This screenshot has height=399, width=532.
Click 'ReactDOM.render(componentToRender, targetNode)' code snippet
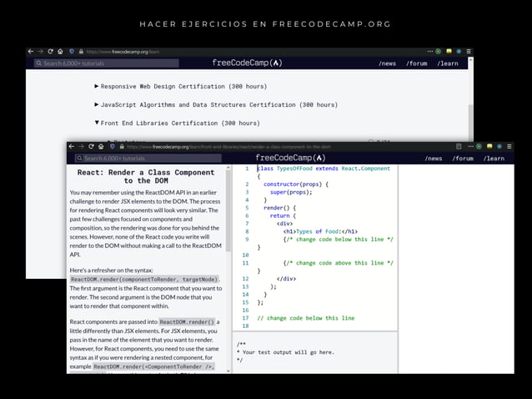(144, 279)
